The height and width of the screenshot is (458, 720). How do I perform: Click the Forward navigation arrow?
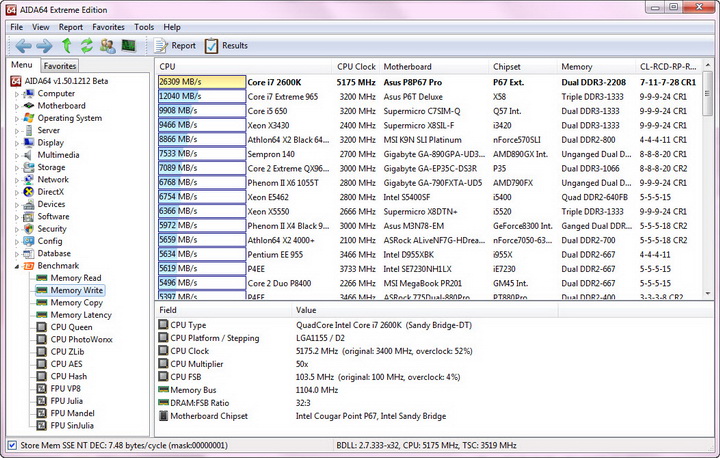[x=44, y=45]
